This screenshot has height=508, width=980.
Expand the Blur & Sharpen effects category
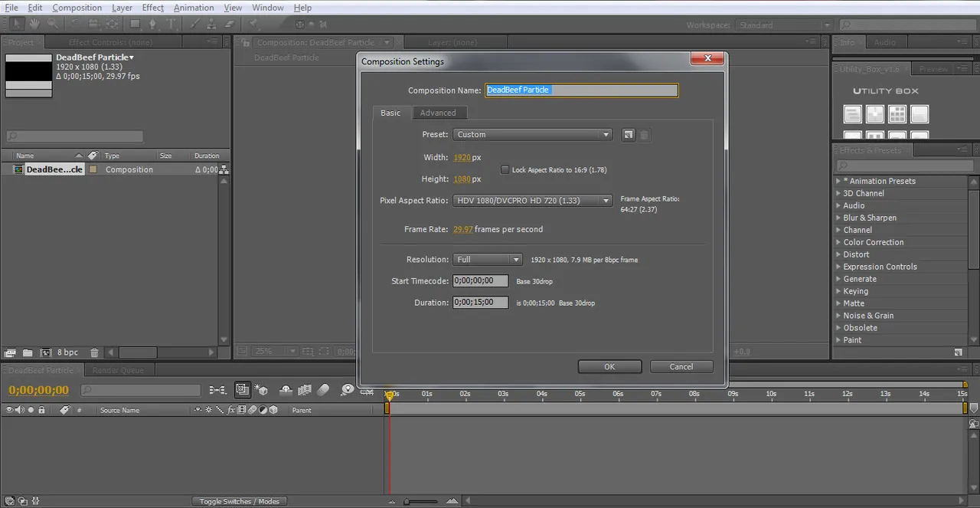tap(838, 218)
